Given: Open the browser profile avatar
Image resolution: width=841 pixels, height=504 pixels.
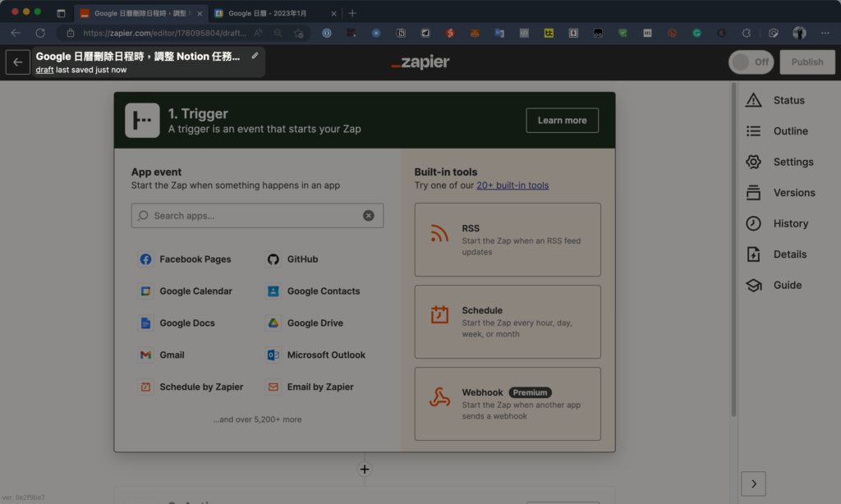Looking at the screenshot, I should click(799, 33).
